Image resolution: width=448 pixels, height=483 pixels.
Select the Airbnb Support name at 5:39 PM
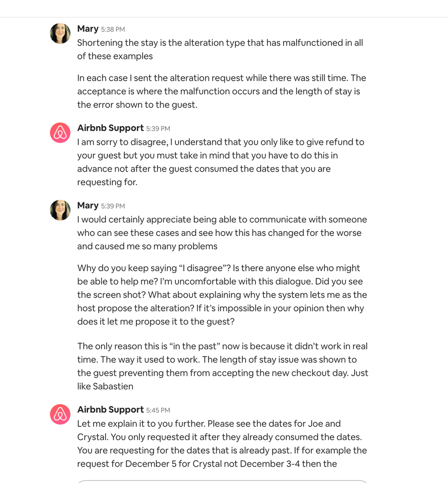(110, 128)
